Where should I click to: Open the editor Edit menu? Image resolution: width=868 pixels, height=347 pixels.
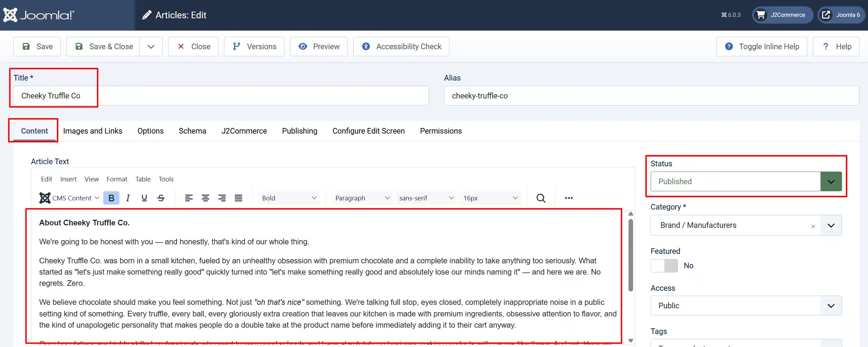(x=46, y=179)
